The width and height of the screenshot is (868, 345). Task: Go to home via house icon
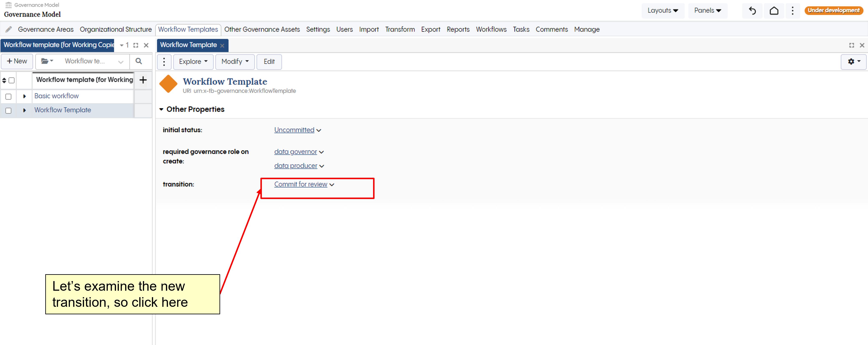[x=774, y=10]
